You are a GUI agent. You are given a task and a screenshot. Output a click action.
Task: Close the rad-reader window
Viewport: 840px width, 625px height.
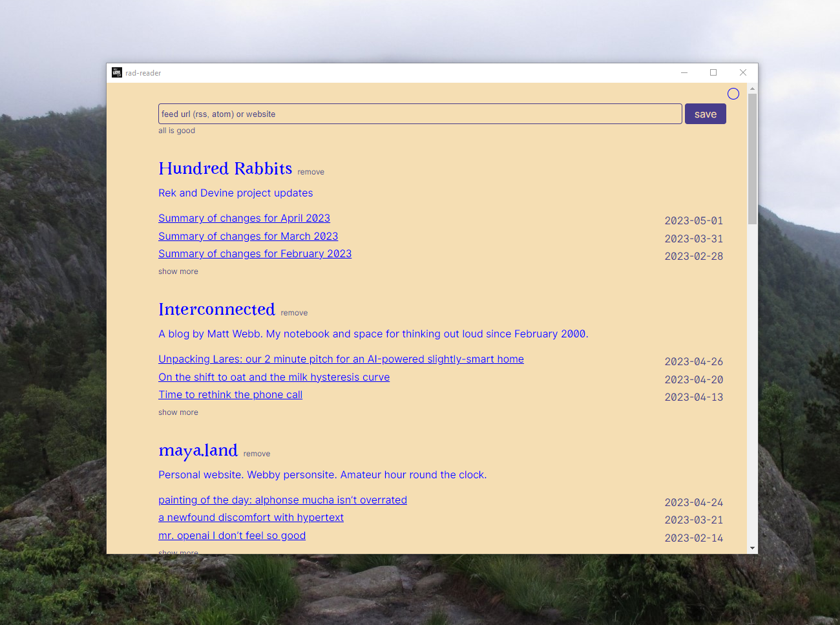(x=743, y=72)
